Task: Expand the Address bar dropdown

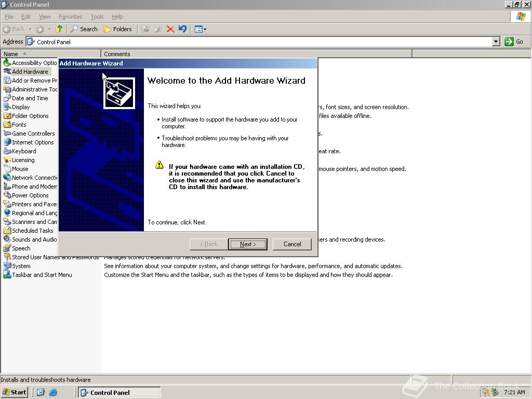Action: (x=496, y=42)
